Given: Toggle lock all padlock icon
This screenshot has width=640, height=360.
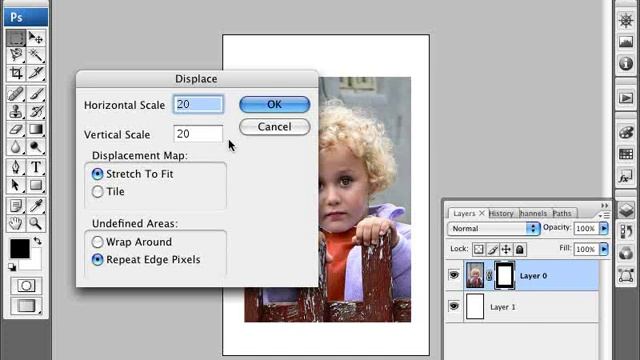Looking at the screenshot, I should 520,249.
